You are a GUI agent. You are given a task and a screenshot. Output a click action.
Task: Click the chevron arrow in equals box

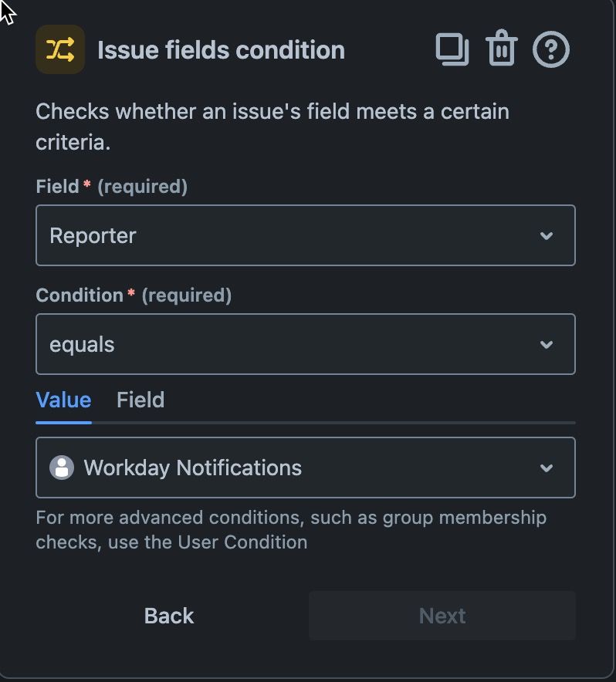547,345
